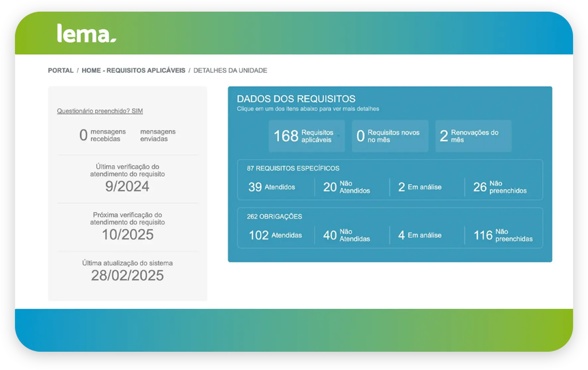Show the 20 Não Atendidos requirements
Image resolution: width=588 pixels, height=370 pixels.
click(346, 187)
